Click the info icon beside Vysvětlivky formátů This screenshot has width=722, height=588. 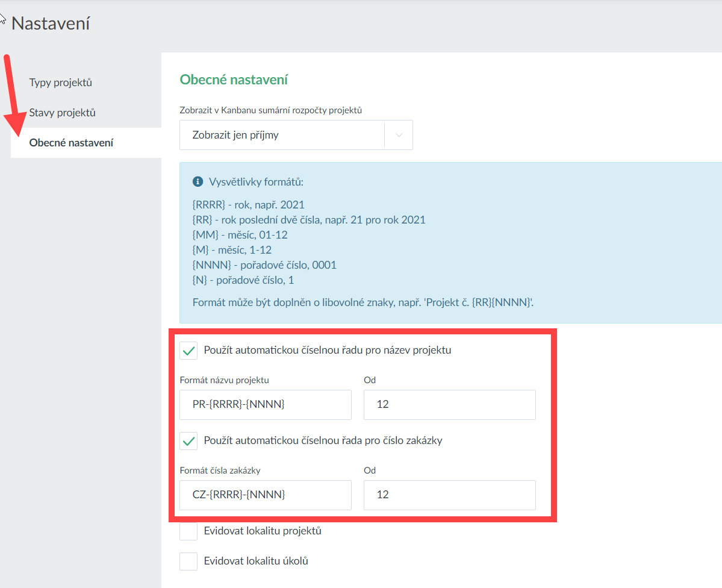198,181
